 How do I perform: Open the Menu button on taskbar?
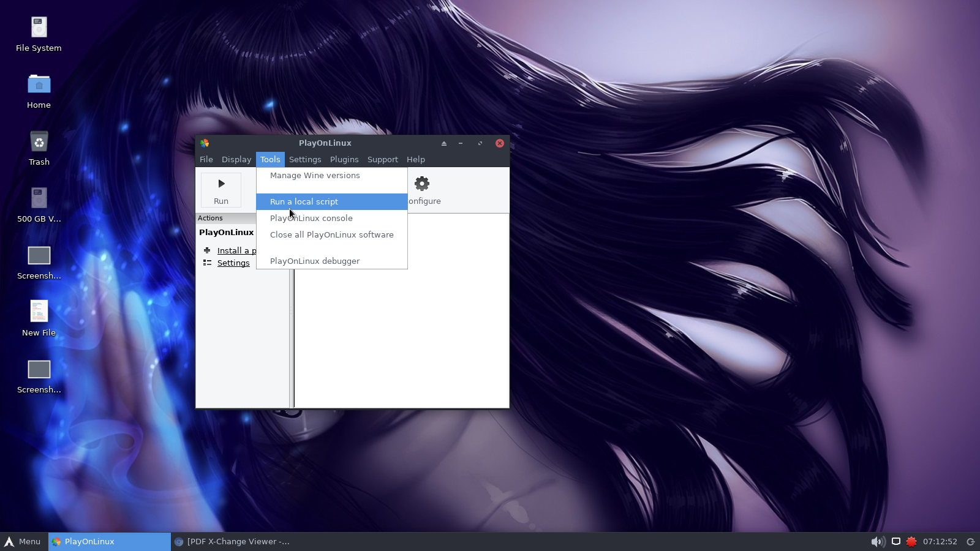pyautogui.click(x=23, y=542)
